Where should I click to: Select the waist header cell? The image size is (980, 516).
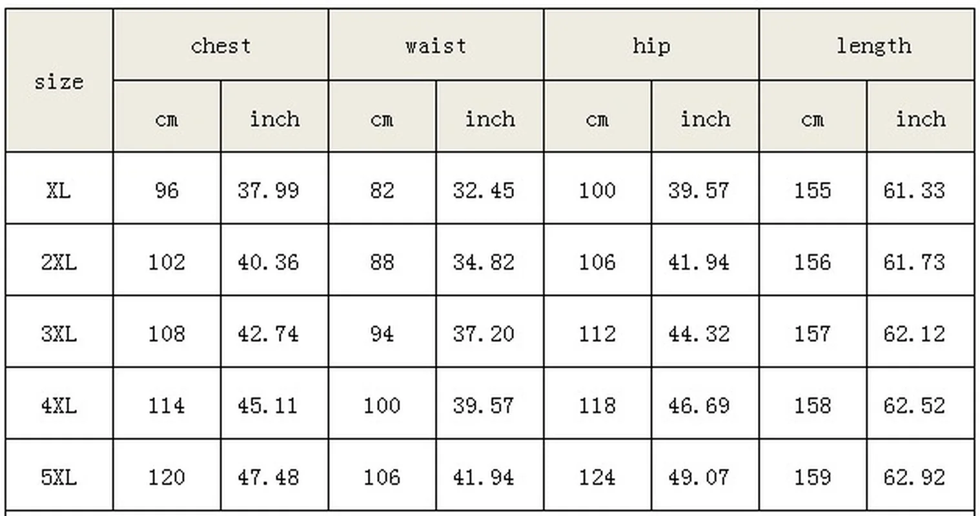point(436,45)
